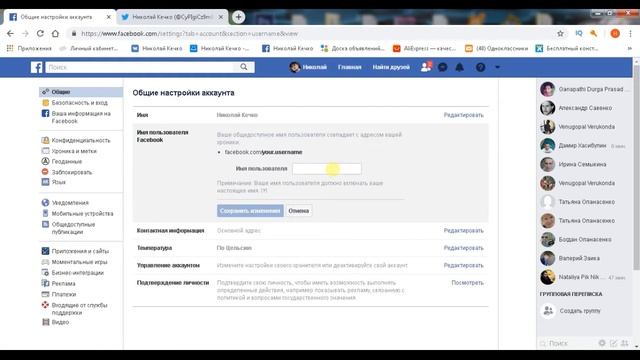Open a new browser tab
Image resolution: width=640 pixels, height=360 pixels.
(238, 17)
